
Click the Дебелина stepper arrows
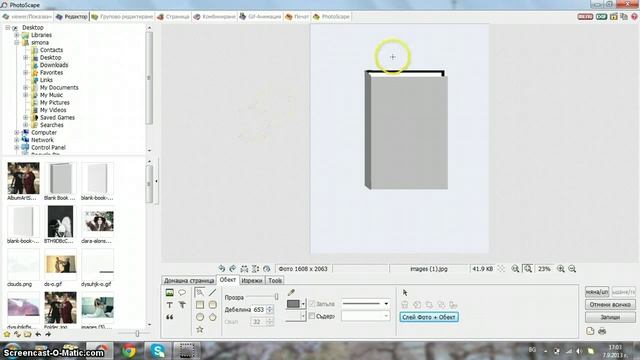(x=269, y=309)
